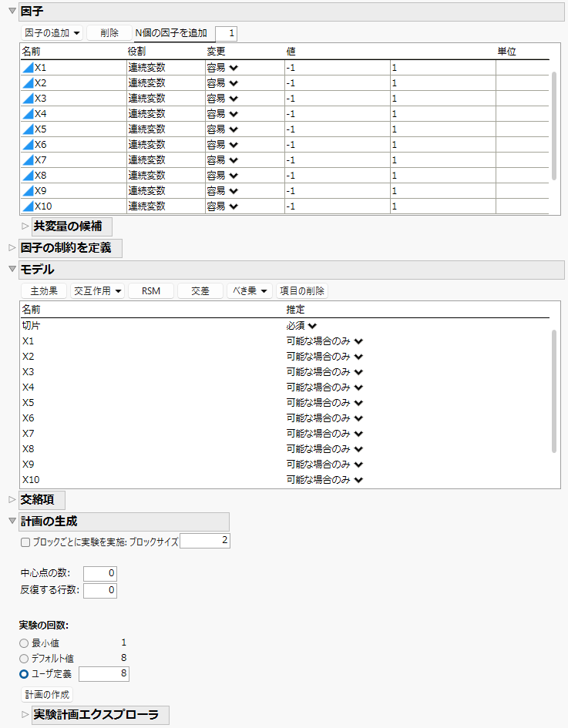Expand the 実験計画エクスプローラ section
The height and width of the screenshot is (728, 568).
tap(25, 715)
